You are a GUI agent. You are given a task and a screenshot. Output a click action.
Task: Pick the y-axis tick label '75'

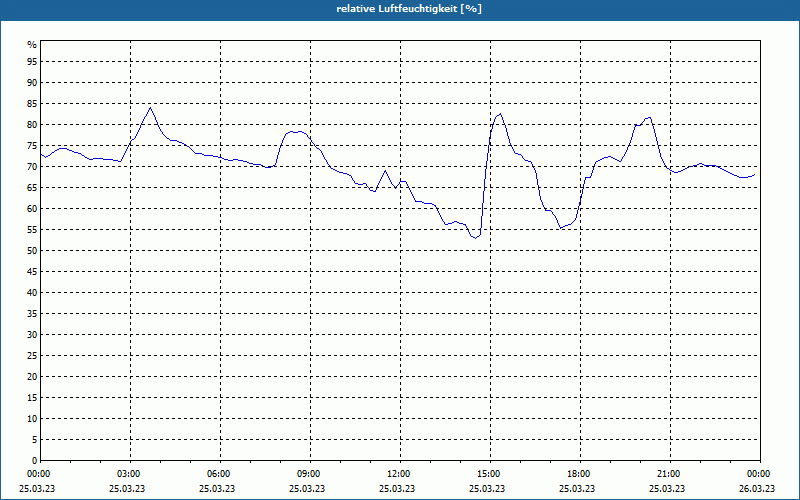tap(32, 145)
